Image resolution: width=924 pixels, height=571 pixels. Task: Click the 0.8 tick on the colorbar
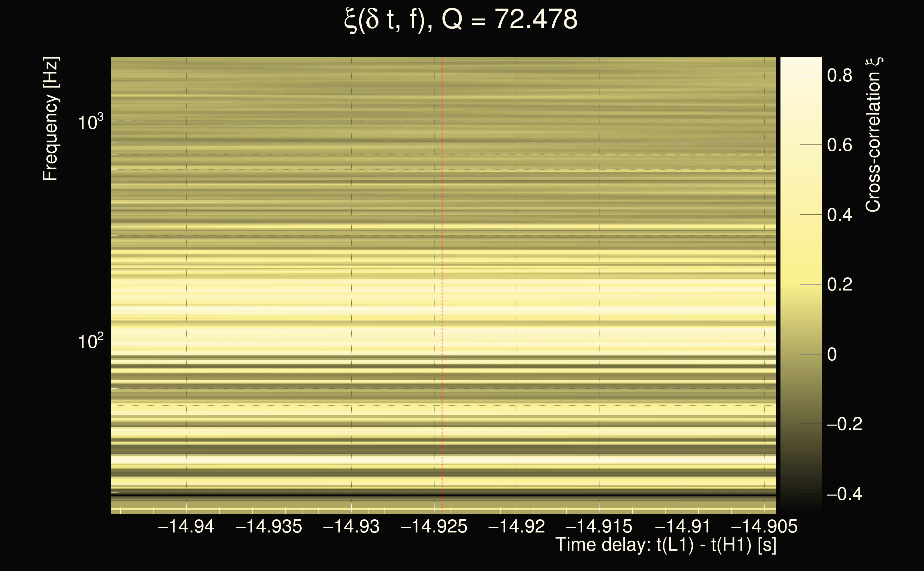pyautogui.click(x=839, y=76)
